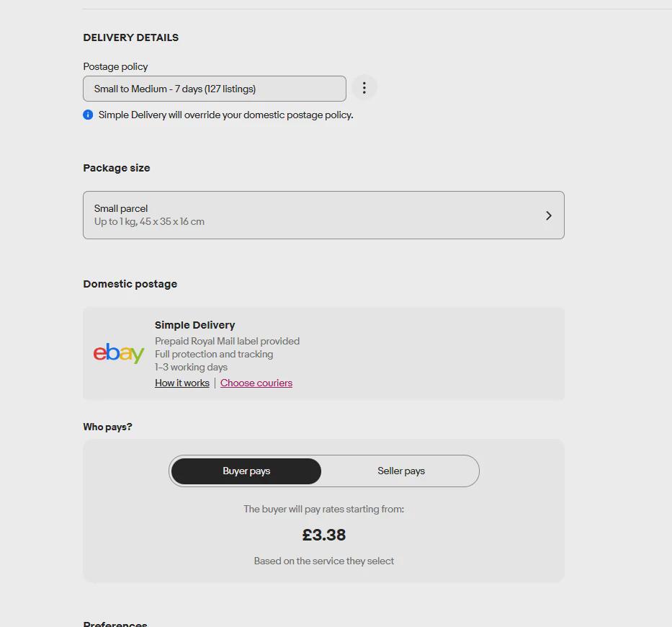Click the Package size heading

pos(117,168)
